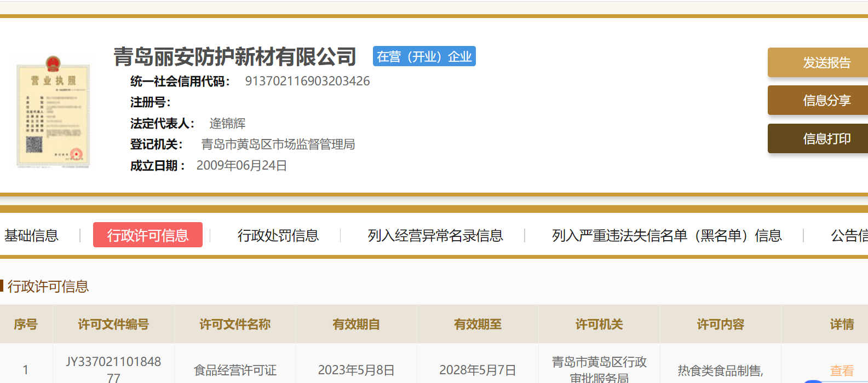The height and width of the screenshot is (383, 868).
Task: Click the 信息打印 button
Action: [x=818, y=138]
